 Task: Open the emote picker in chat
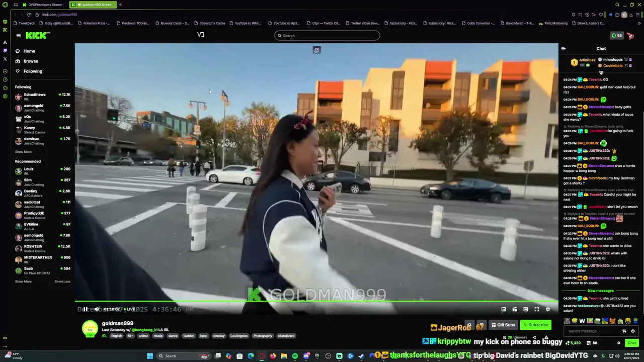[633, 331]
